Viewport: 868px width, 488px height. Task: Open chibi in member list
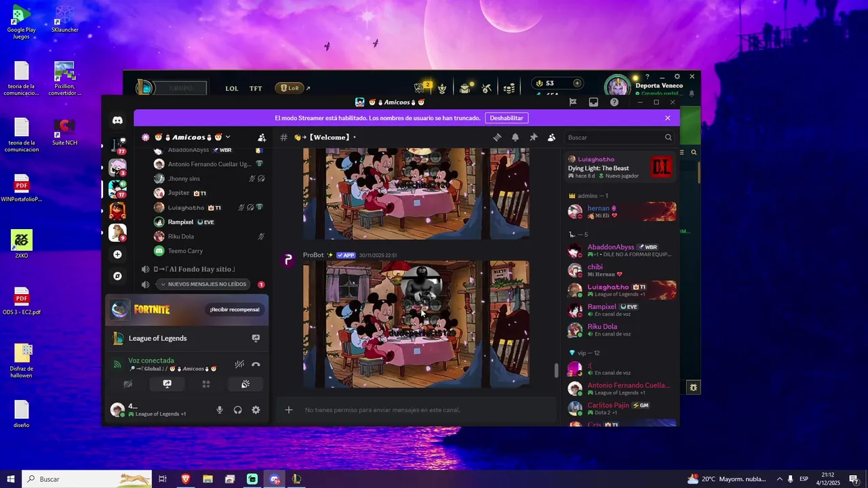620,270
